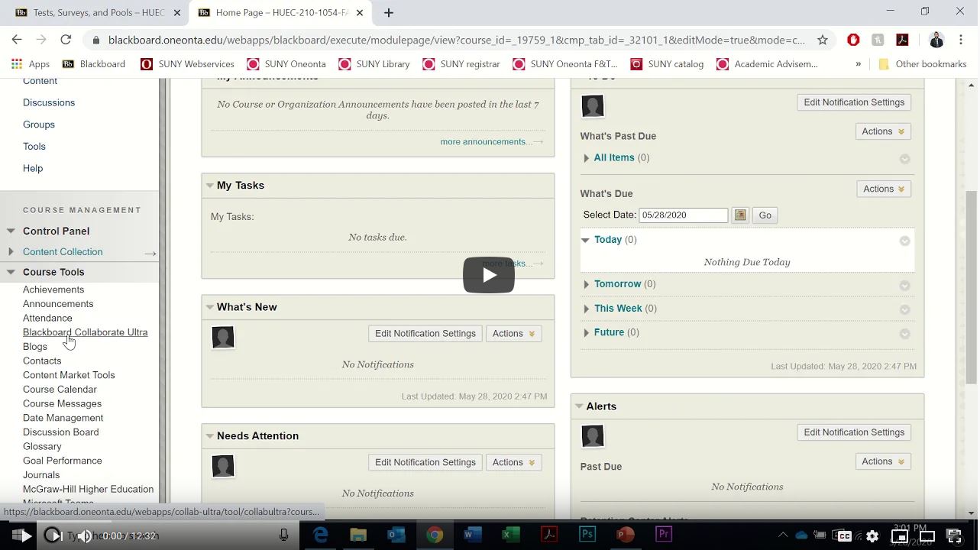Close the Tests, Surveys, and Pools tab
Image resolution: width=980 pixels, height=550 pixels.
(x=177, y=12)
